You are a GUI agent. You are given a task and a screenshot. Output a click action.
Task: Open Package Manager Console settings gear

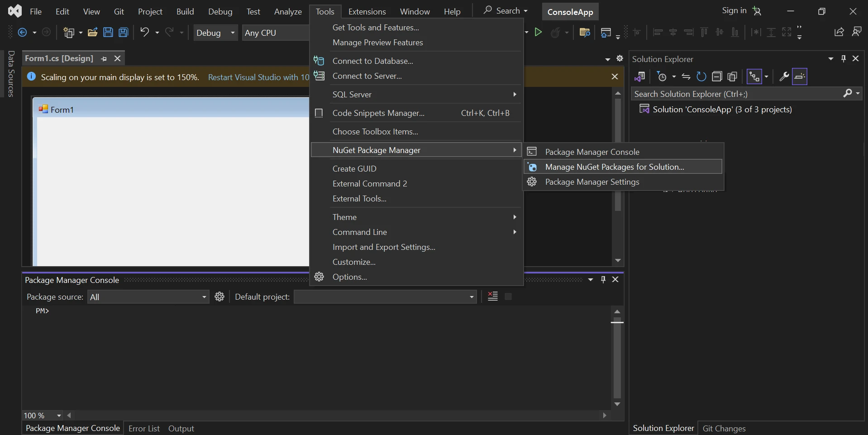(x=219, y=296)
